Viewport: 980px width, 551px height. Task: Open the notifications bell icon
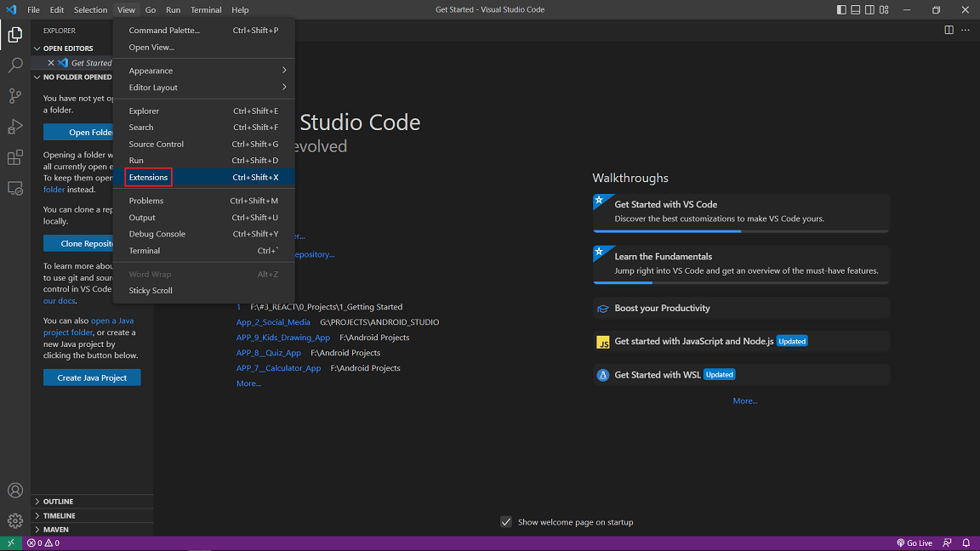966,542
